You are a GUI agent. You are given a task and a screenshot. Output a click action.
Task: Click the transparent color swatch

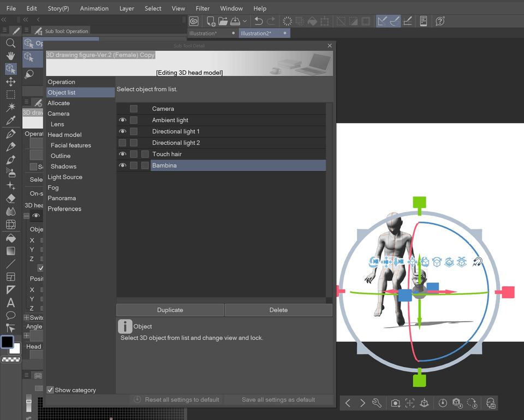[11, 359]
